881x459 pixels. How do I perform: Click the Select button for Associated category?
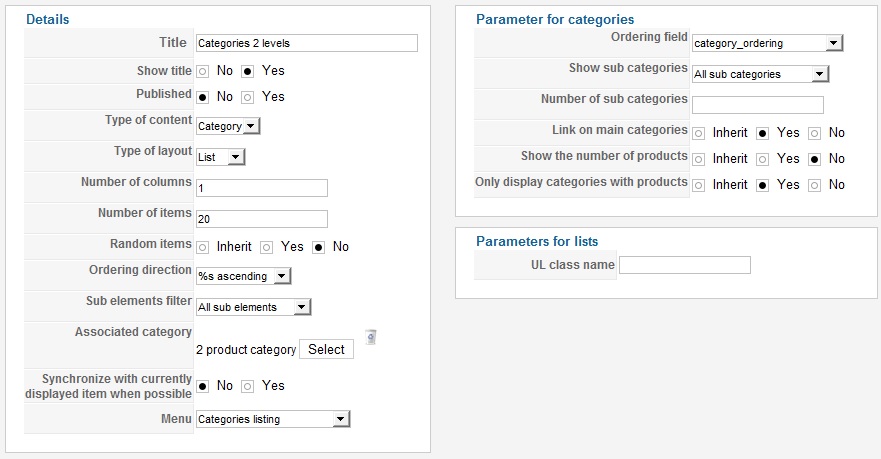pyautogui.click(x=326, y=349)
